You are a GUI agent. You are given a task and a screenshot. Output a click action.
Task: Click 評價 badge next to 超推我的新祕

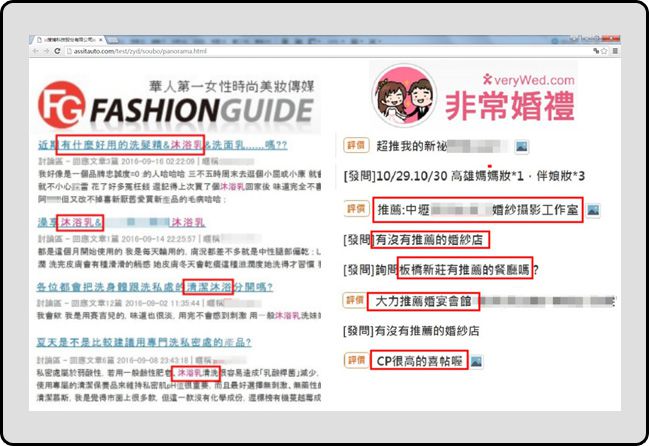[356, 145]
